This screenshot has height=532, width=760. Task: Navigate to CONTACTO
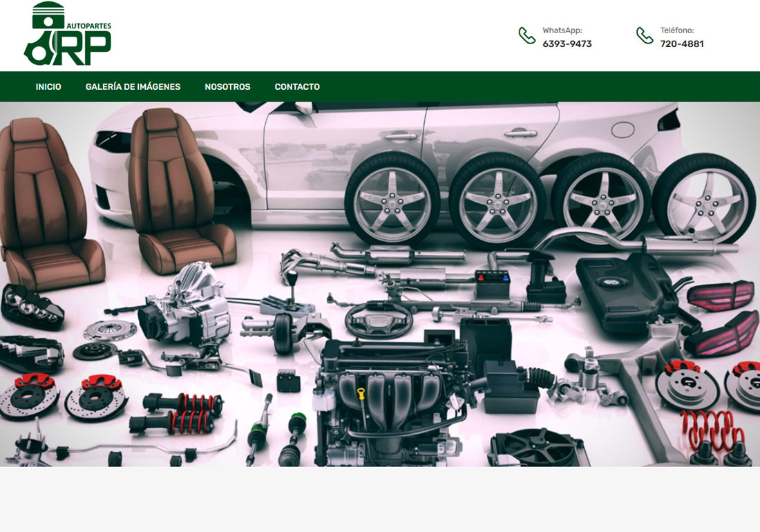(x=297, y=87)
